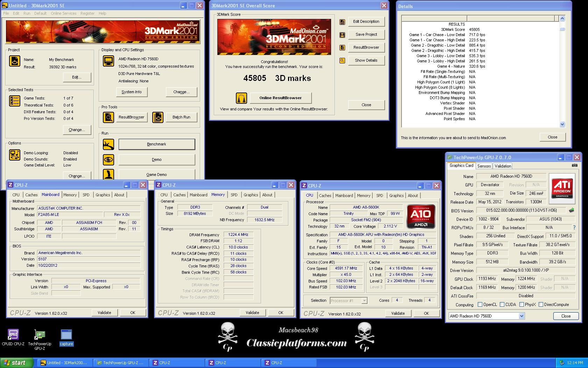588x368 pixels.
Task: Click the Selected Tests checklist icon
Action: click(x=15, y=101)
